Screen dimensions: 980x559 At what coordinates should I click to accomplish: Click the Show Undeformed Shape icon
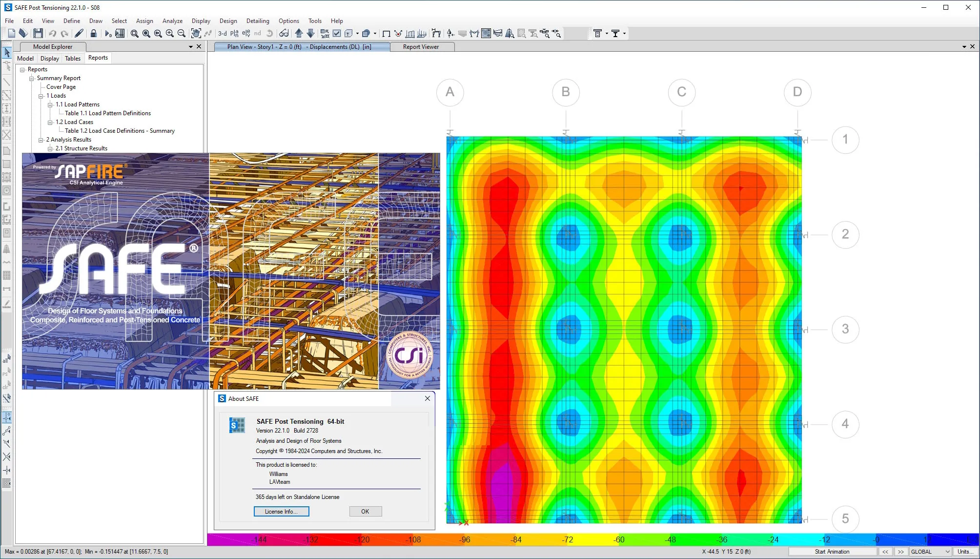386,33
